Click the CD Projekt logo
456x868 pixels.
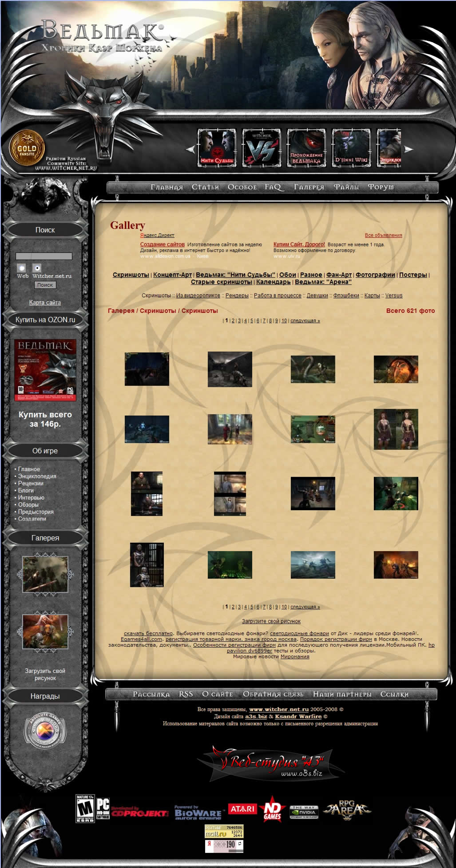click(x=139, y=812)
